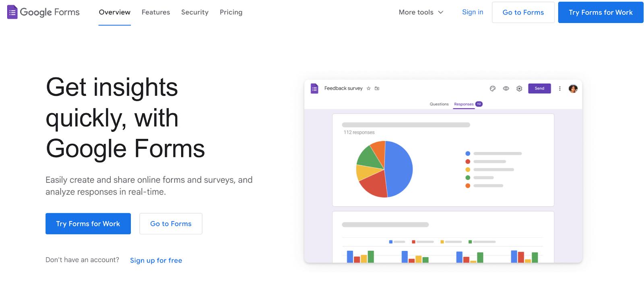The width and height of the screenshot is (644, 304).
Task: Open the three-dot more options menu
Action: [x=559, y=88]
